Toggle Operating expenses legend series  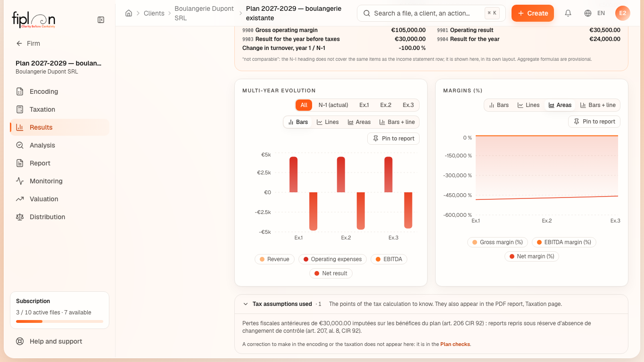point(333,259)
